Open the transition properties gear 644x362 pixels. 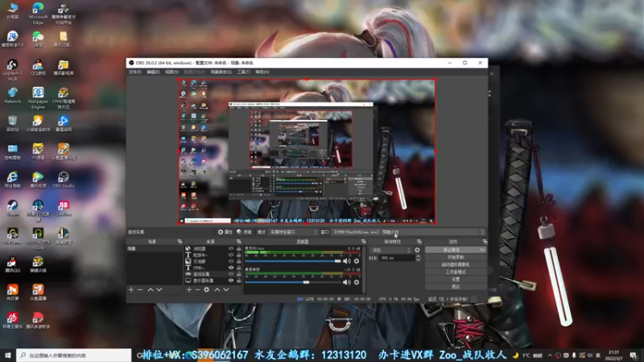[417, 250]
